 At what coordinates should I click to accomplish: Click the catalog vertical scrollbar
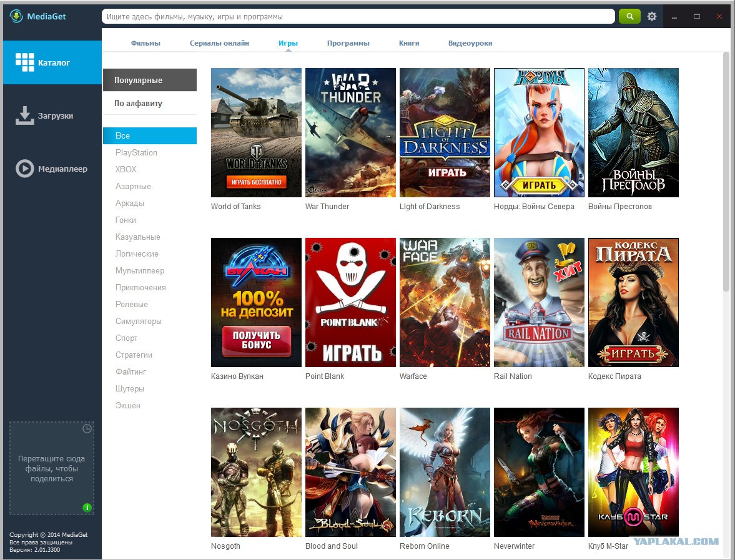726,172
